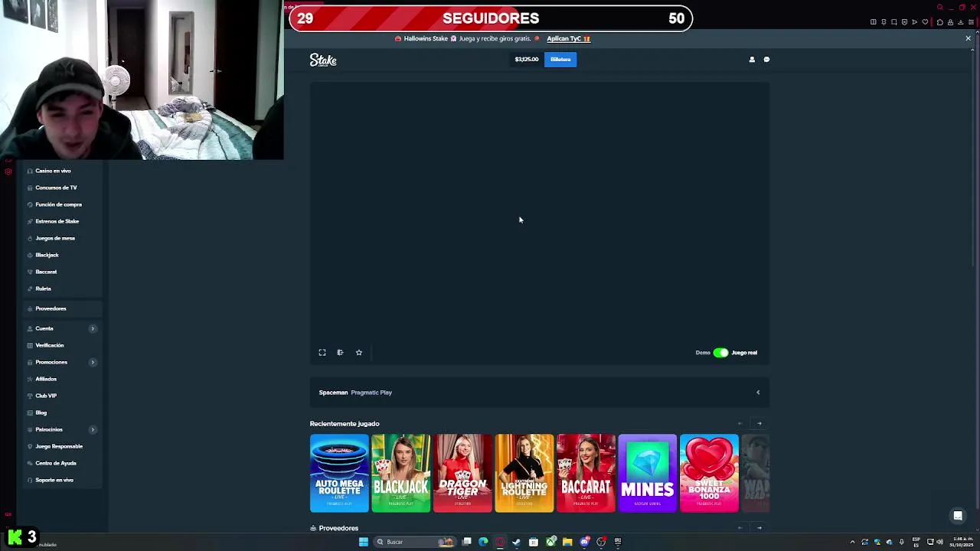Expand the Promociones submenu arrow
This screenshot has height=551, width=980.
[x=93, y=362]
